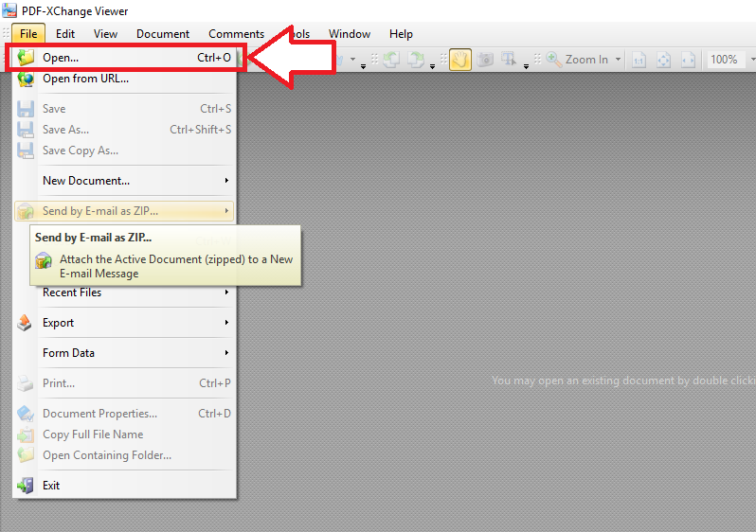756x532 pixels.
Task: Click the Open folder icon in the File menu
Action: click(26, 58)
